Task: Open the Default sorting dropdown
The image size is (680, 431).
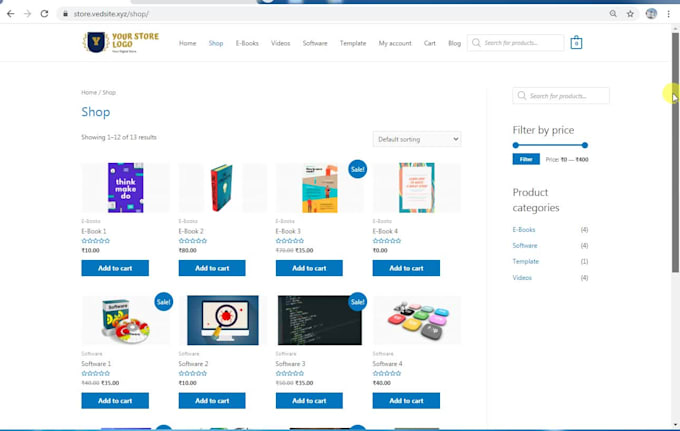Action: click(417, 139)
